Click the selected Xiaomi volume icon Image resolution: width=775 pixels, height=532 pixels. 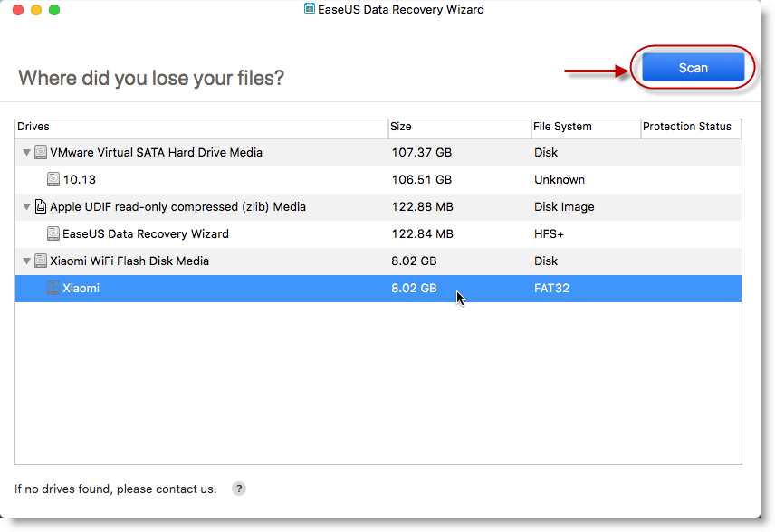53,289
